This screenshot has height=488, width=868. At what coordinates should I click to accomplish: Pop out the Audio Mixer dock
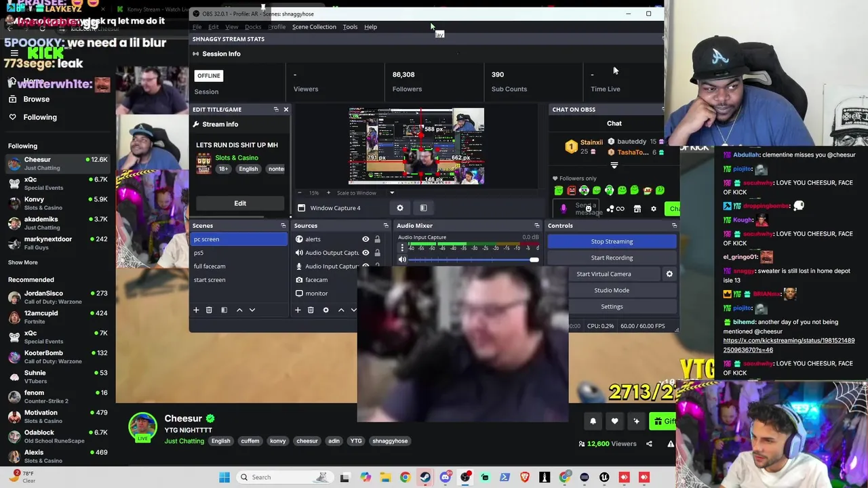point(536,226)
